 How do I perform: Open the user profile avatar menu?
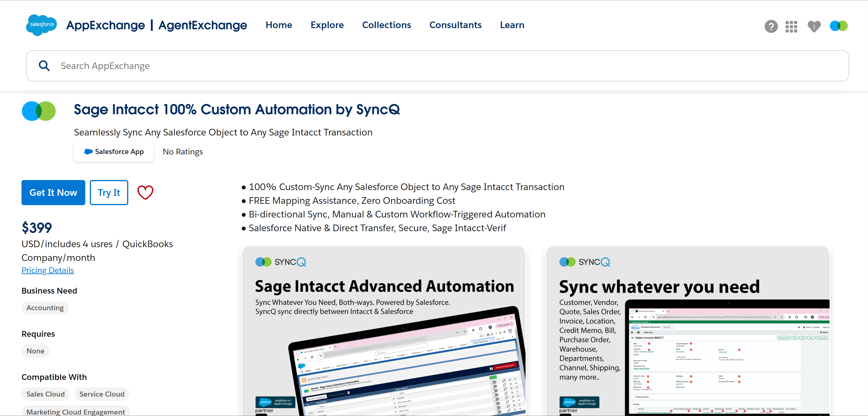[839, 26]
